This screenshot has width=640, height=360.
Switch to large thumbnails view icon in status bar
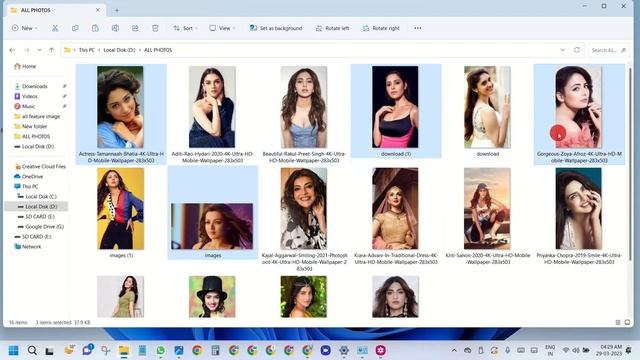pos(627,322)
